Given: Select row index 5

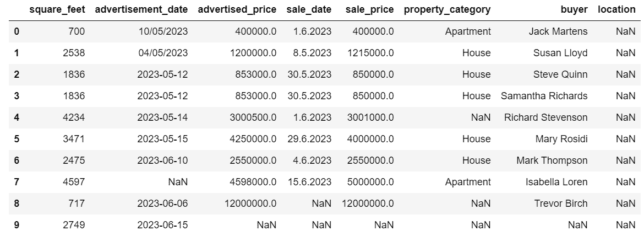Looking at the screenshot, I should coord(16,139).
